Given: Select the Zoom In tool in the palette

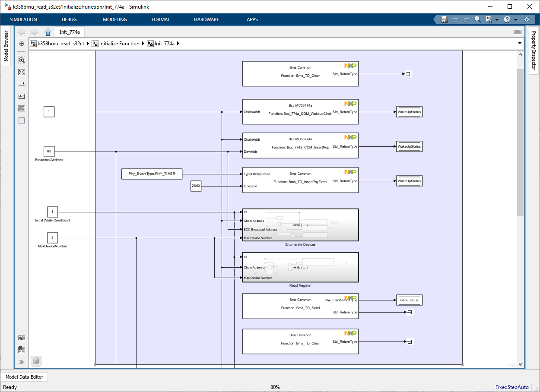Looking at the screenshot, I should pyautogui.click(x=21, y=60).
